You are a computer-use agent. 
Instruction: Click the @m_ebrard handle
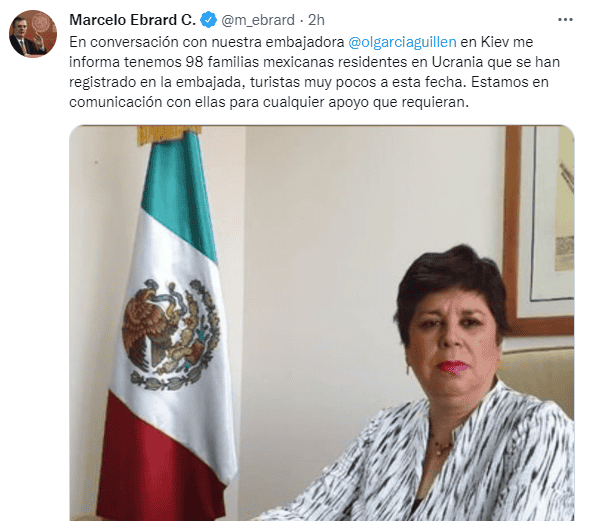(258, 20)
